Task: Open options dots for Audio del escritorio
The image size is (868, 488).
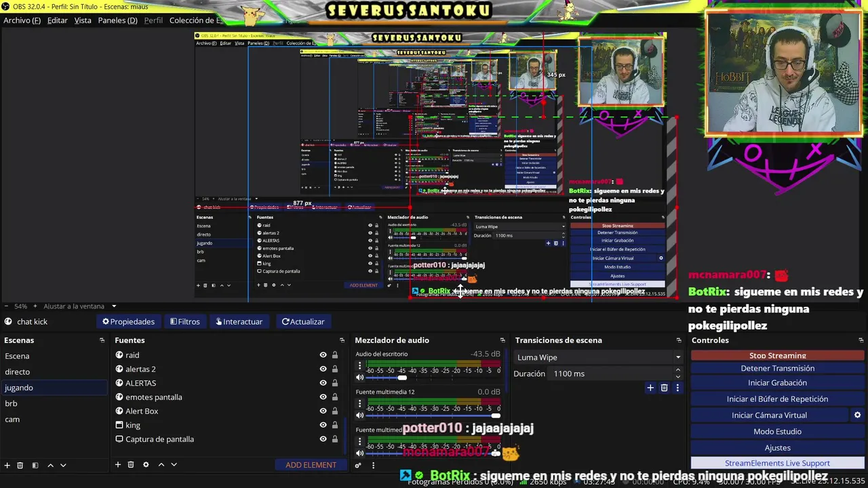Action: 360,366
